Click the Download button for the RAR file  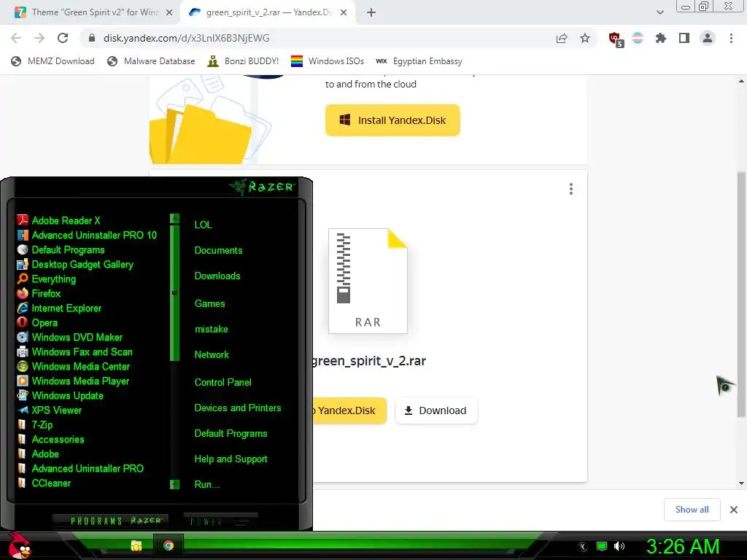pyautogui.click(x=436, y=411)
